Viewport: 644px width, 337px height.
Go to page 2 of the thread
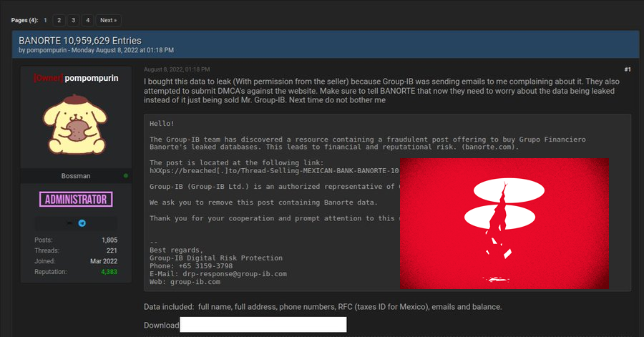[x=59, y=20]
